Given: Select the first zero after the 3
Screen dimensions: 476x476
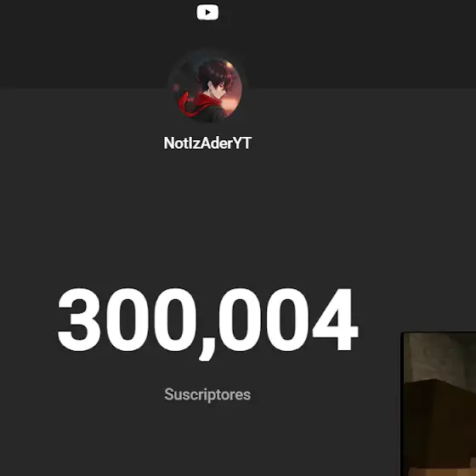Looking at the screenshot, I should tap(127, 320).
